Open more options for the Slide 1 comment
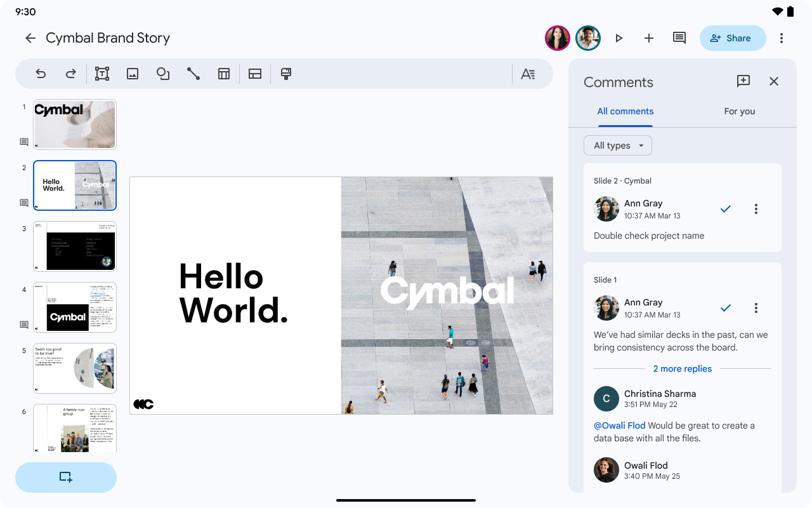The height and width of the screenshot is (508, 812). point(756,308)
